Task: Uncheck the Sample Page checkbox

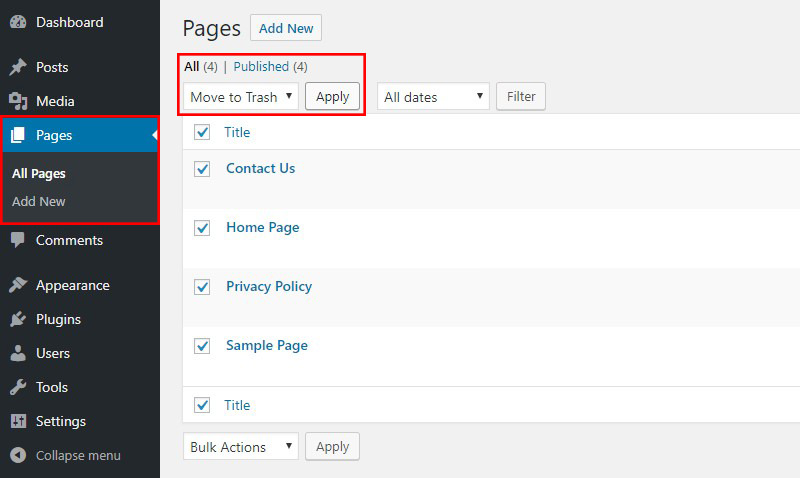Action: pyautogui.click(x=202, y=346)
